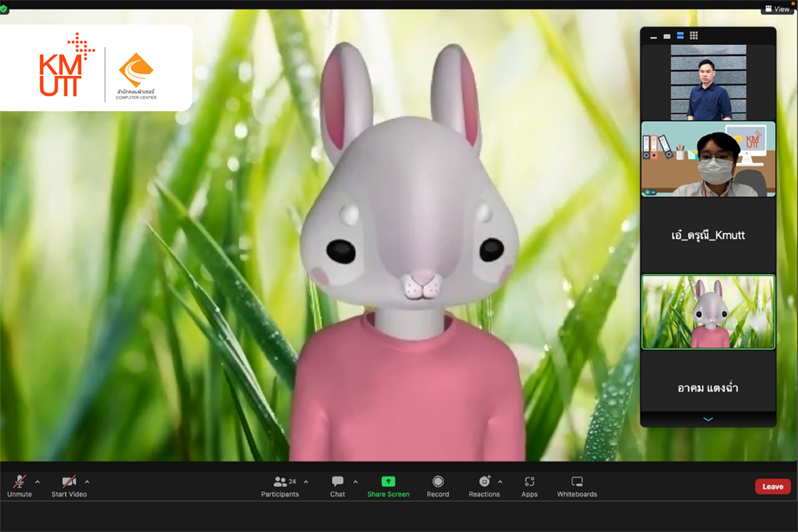Switch thumbnail panel to single video view
This screenshot has width=798, height=532.
tap(666, 36)
